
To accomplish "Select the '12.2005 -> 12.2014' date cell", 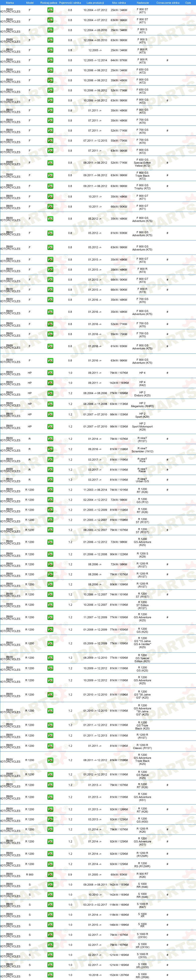I will pos(95,60).
